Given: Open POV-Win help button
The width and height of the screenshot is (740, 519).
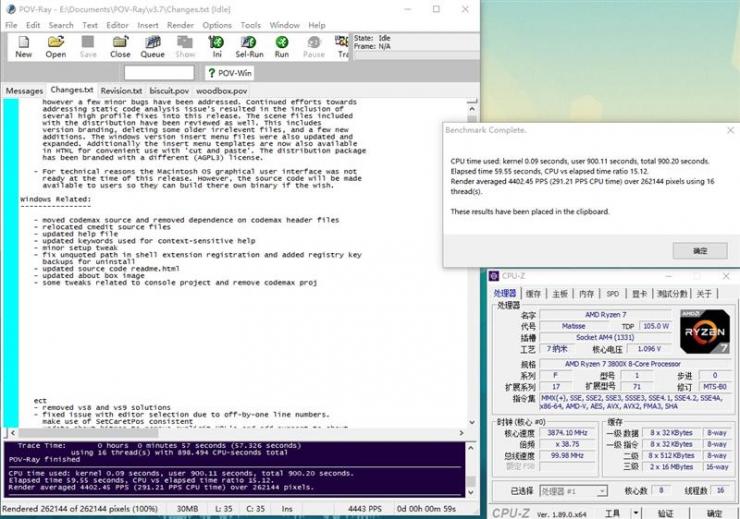Looking at the screenshot, I should click(230, 73).
